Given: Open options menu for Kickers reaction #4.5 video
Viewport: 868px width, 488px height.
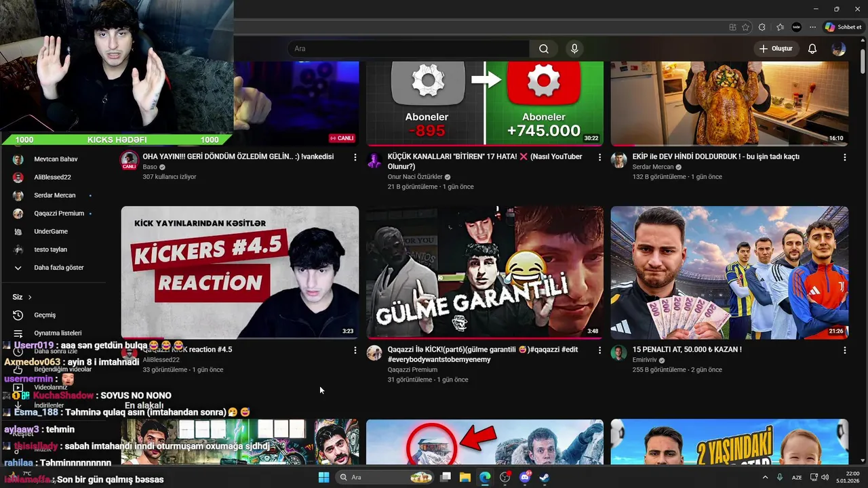Looking at the screenshot, I should (355, 350).
